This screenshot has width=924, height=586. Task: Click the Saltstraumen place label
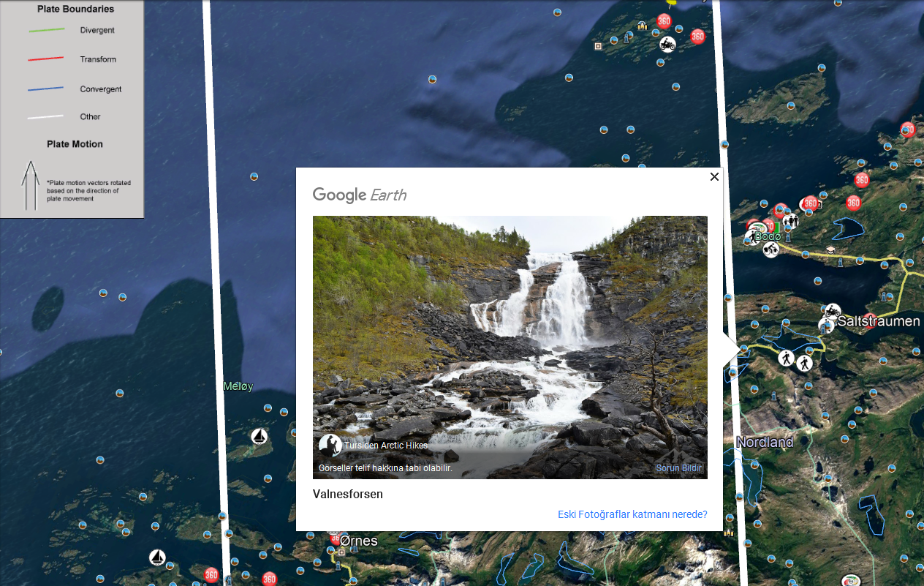[x=878, y=321]
